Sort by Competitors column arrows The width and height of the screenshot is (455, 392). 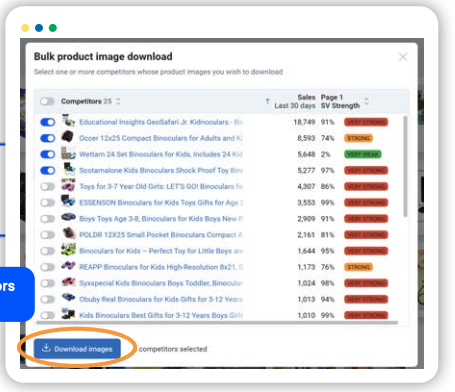point(118,101)
